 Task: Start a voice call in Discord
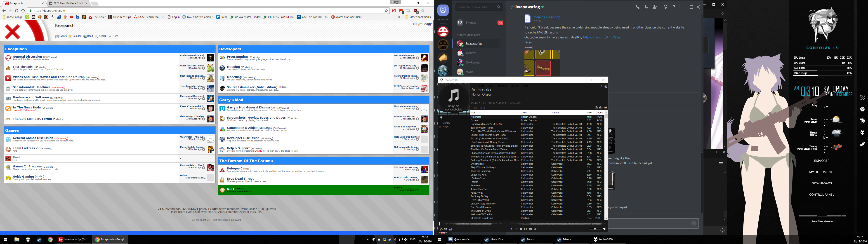click(637, 7)
